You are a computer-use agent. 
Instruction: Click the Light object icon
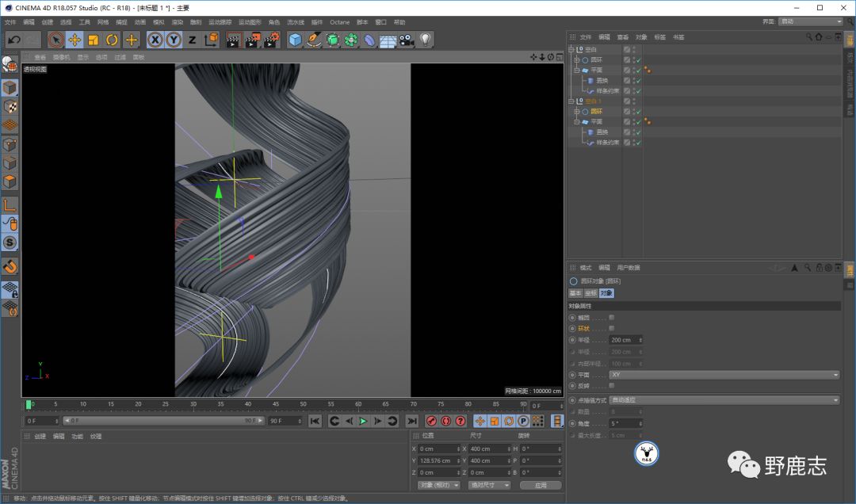coord(426,40)
